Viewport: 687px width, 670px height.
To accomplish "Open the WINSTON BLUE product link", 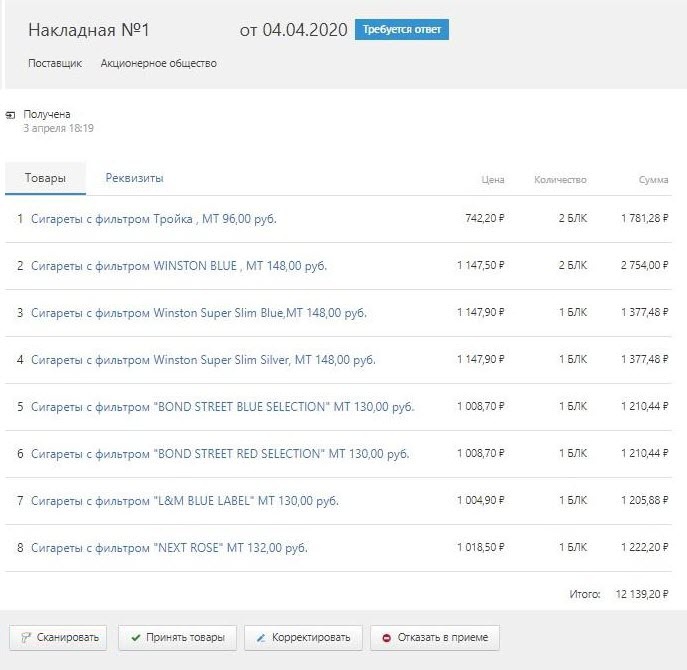I will tap(179, 266).
